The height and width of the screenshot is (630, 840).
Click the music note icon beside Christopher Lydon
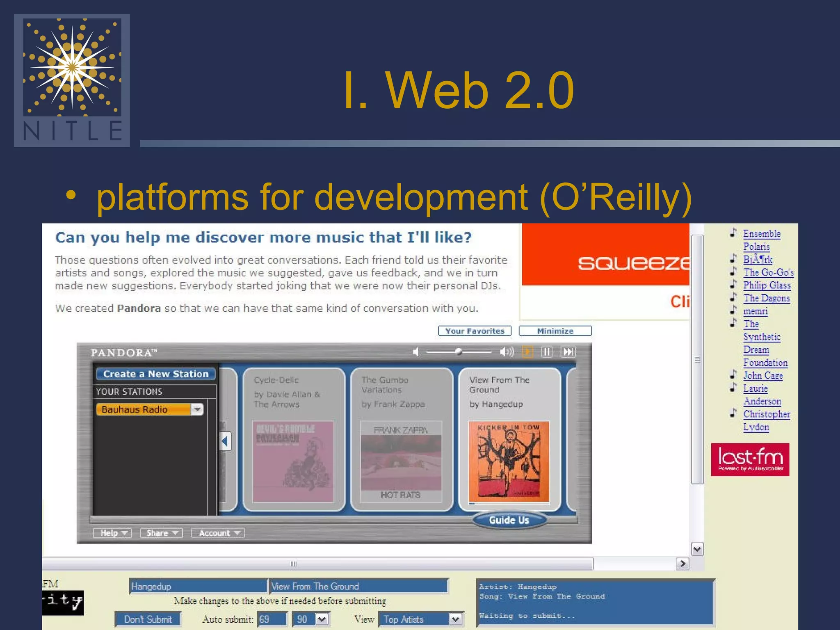click(733, 413)
